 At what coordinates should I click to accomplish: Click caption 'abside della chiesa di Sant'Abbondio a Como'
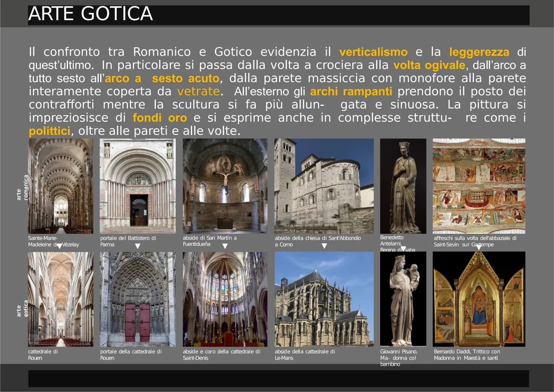[x=318, y=241]
